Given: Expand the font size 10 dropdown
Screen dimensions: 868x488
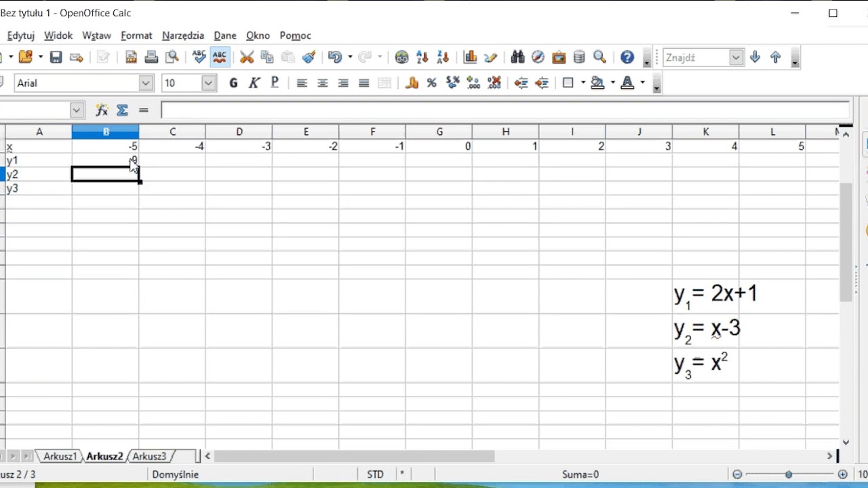Looking at the screenshot, I should pos(209,83).
